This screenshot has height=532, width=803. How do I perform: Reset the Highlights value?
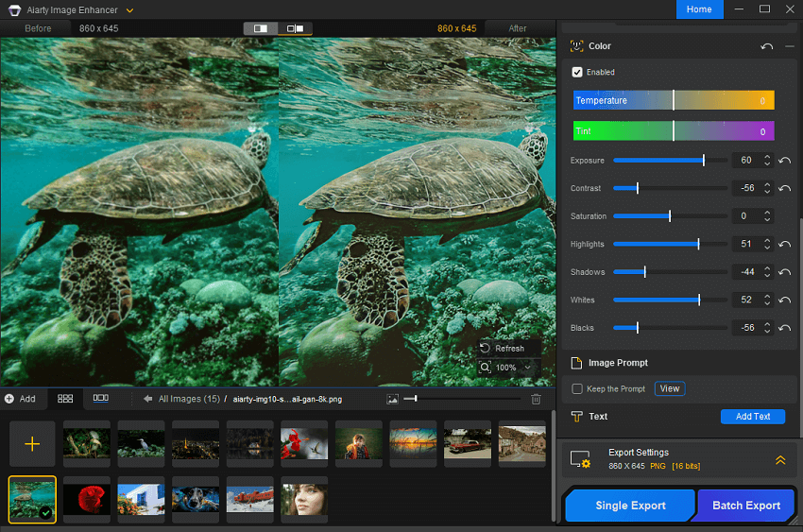pos(784,244)
